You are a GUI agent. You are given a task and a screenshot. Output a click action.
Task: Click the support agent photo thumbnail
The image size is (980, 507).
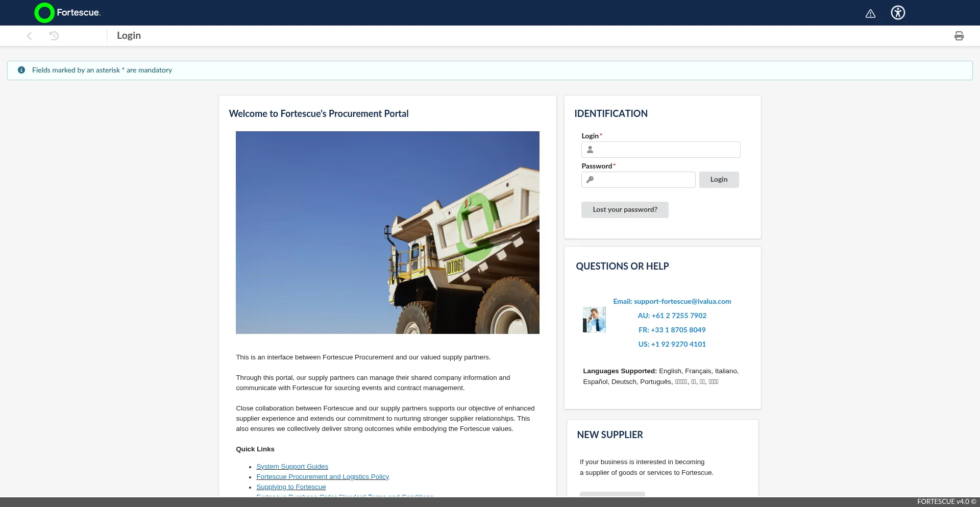[x=594, y=320]
